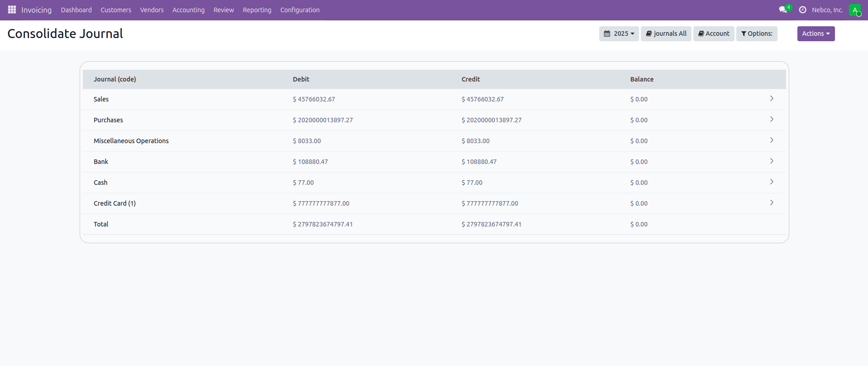This screenshot has height=366, width=868.
Task: Open the Actions dropdown button
Action: tap(816, 34)
